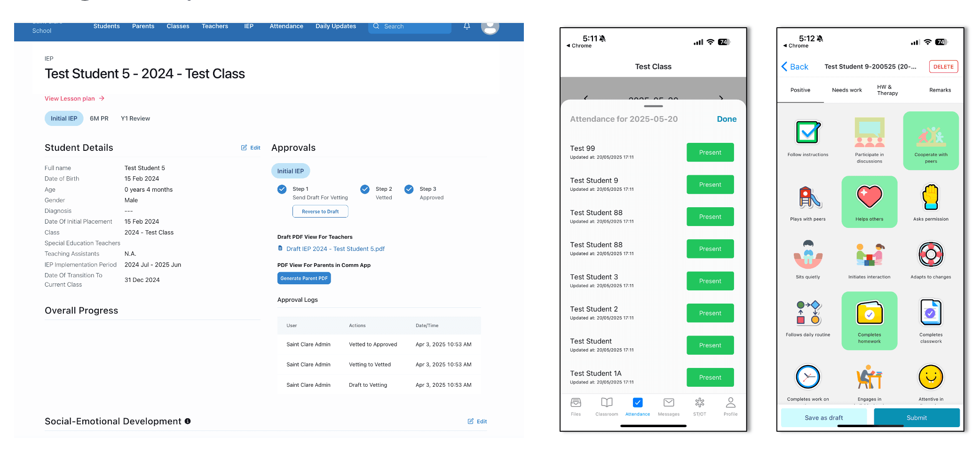Open the Remarks tab
Image resolution: width=980 pixels, height=453 pixels.
coord(940,90)
